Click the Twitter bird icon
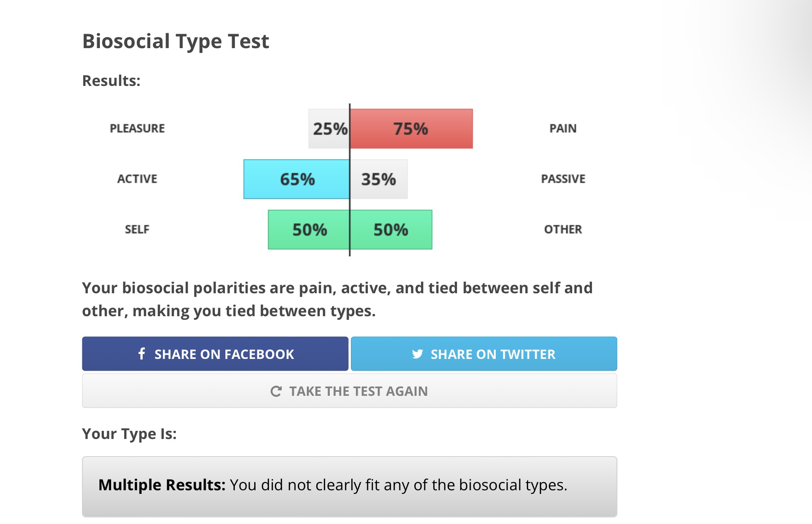 click(417, 354)
